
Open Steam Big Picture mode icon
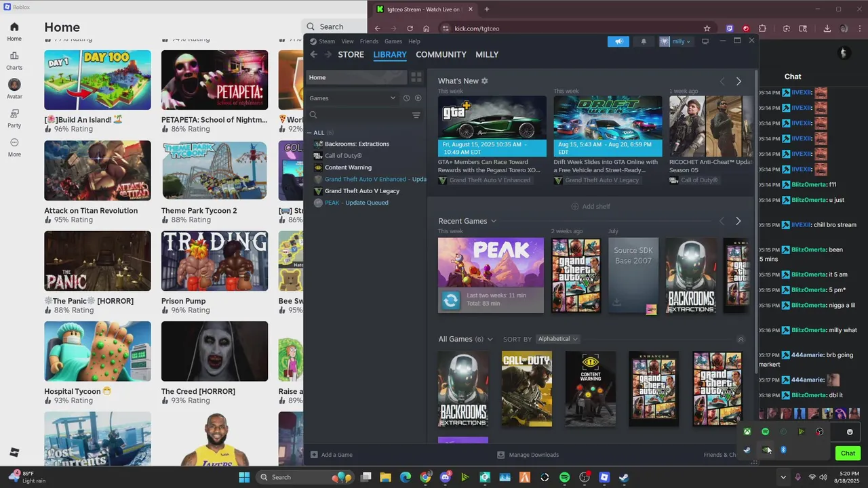705,41
